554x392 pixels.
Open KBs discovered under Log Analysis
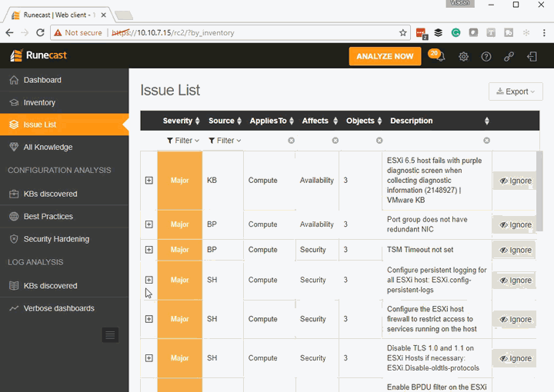coord(65,286)
